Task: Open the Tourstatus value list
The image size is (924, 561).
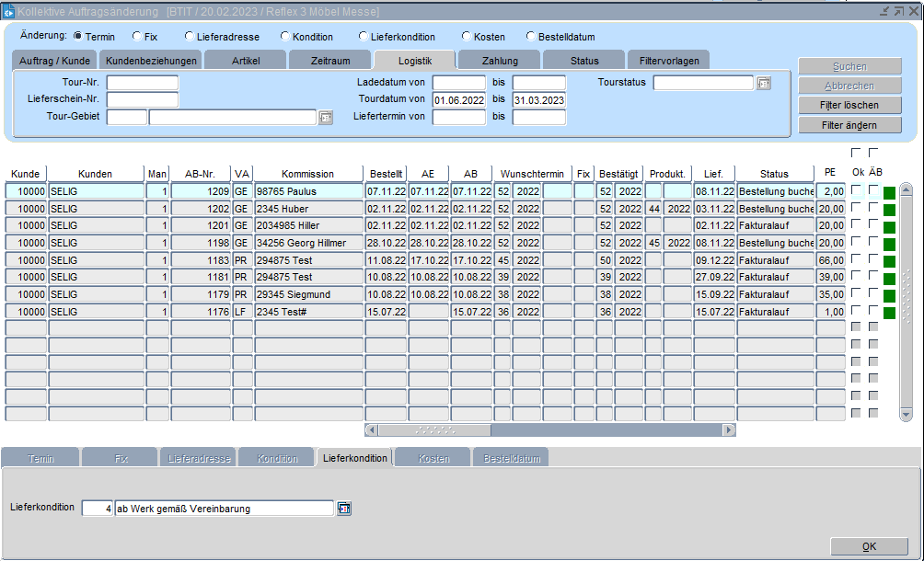Action: [x=764, y=84]
